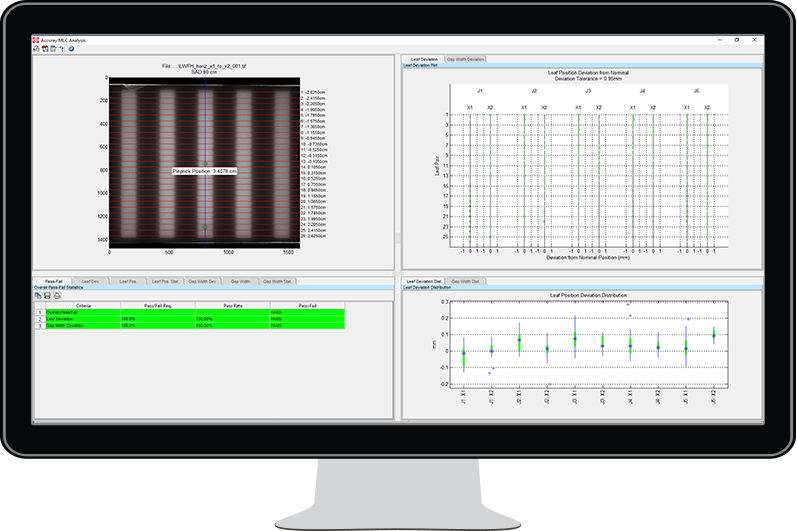The width and height of the screenshot is (797, 531).
Task: Select the Pass-Fail tab
Action: (50, 282)
